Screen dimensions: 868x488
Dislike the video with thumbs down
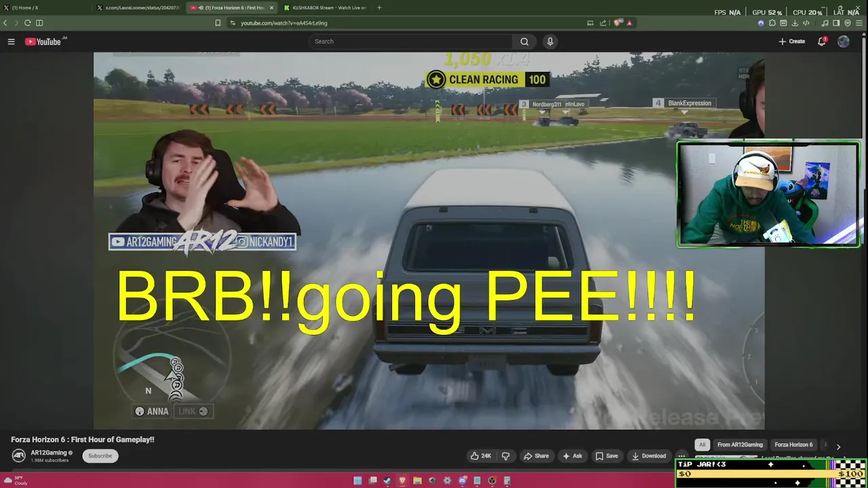(x=505, y=456)
